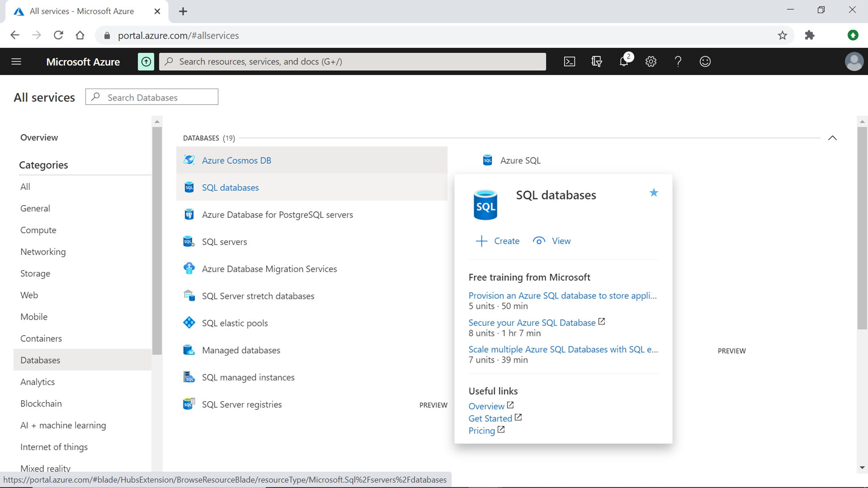Click the SQL elastic pools icon
Viewport: 868px width, 488px height.
(189, 323)
